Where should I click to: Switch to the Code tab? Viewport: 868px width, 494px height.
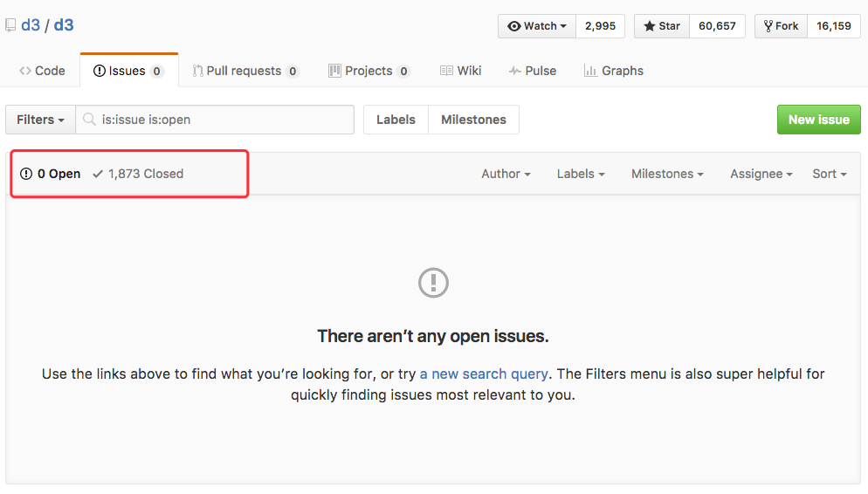click(x=42, y=71)
